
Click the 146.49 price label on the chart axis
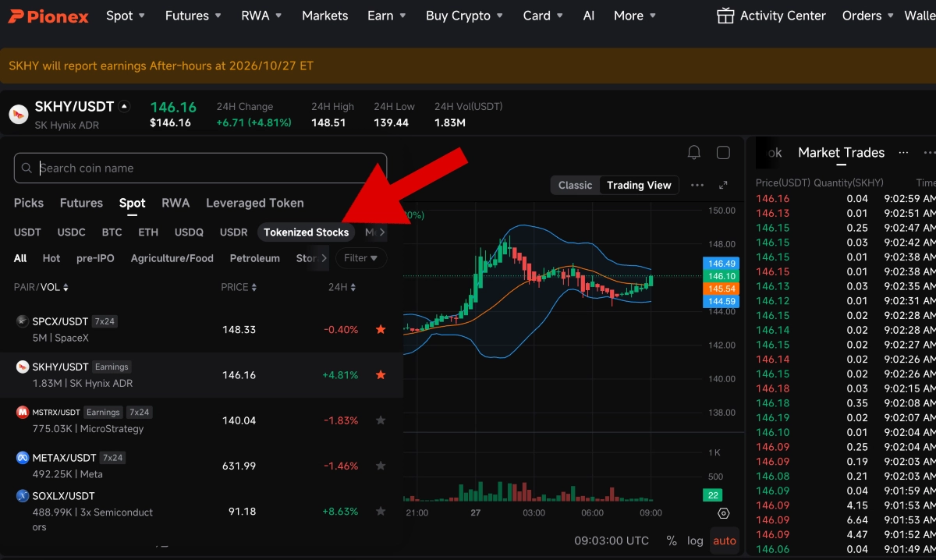click(720, 264)
